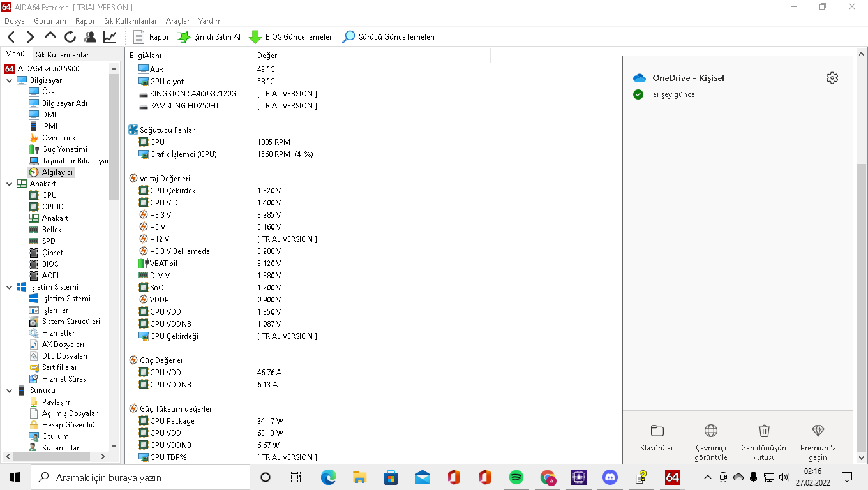Go up one level with the up arrow icon
Viewport: 868px width, 490px height.
[50, 36]
